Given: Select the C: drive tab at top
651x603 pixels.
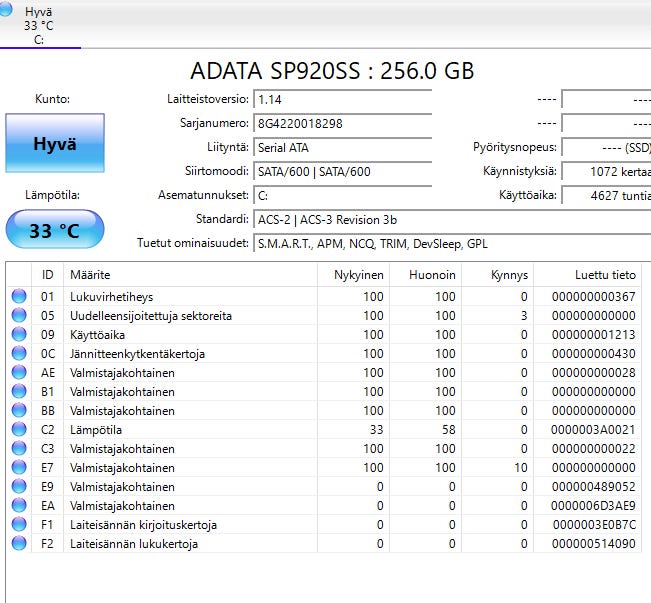Looking at the screenshot, I should (39, 25).
